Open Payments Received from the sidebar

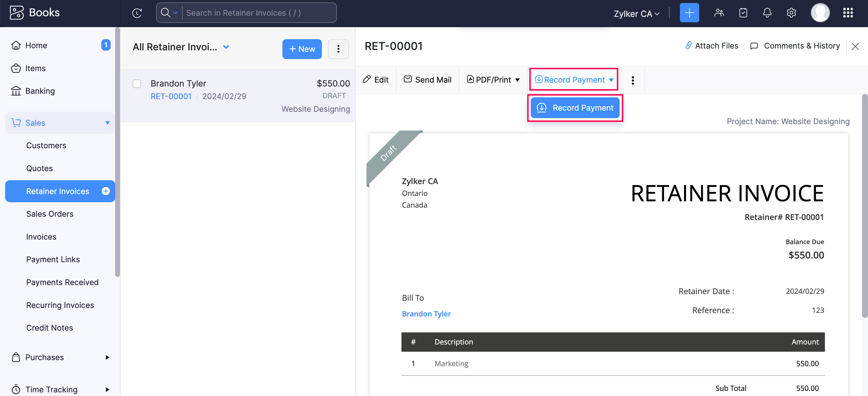tap(62, 282)
